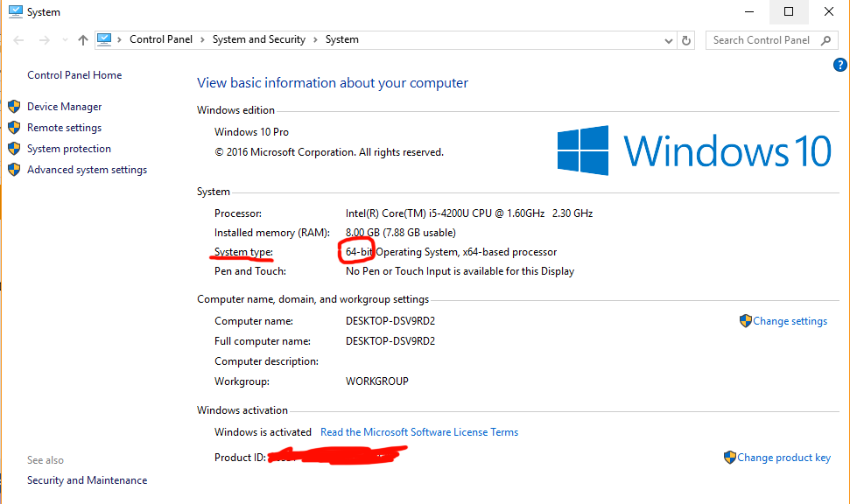Click the DESKTOP-DSV9RD2 value beside Full computer name

point(390,341)
